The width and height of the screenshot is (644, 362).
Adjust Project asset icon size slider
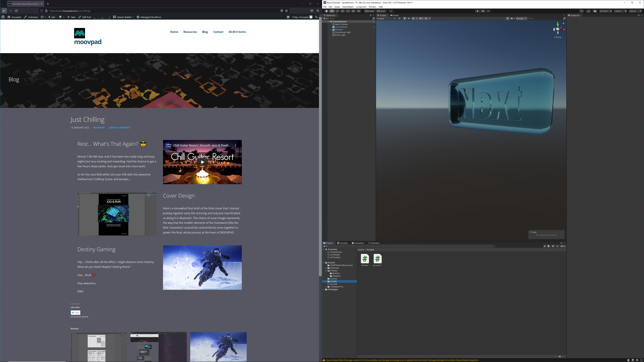click(x=559, y=356)
